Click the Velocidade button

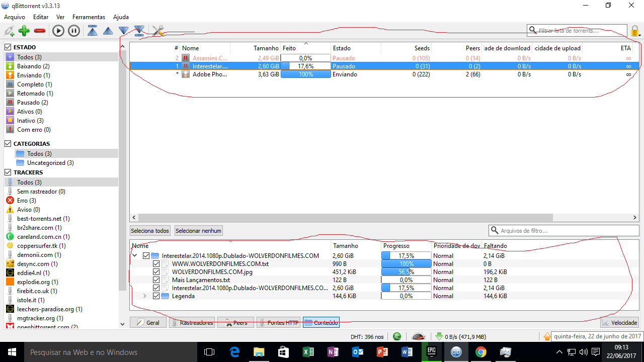click(620, 323)
